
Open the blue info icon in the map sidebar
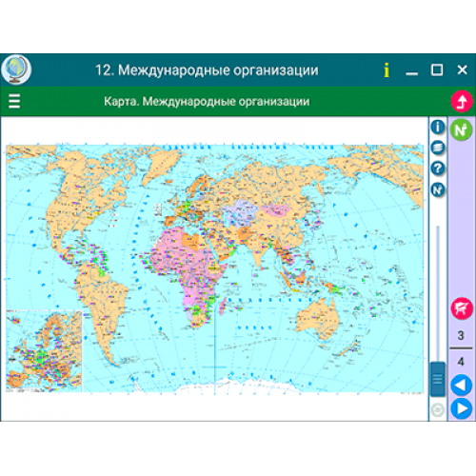(438, 127)
